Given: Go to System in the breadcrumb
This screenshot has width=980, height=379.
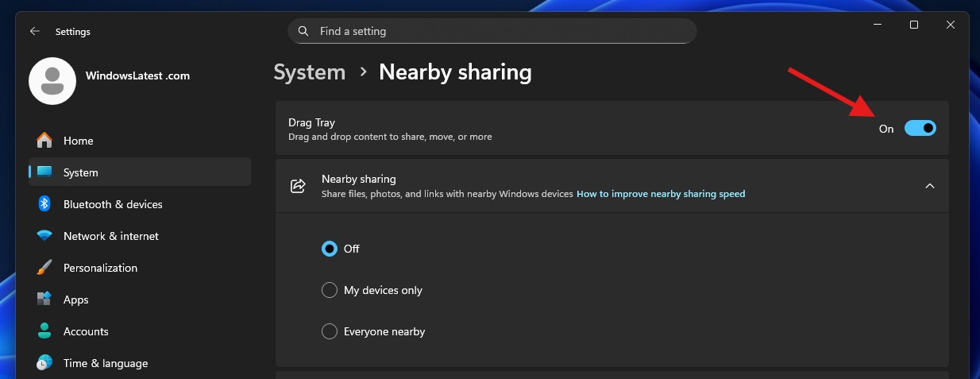Looking at the screenshot, I should tap(310, 72).
